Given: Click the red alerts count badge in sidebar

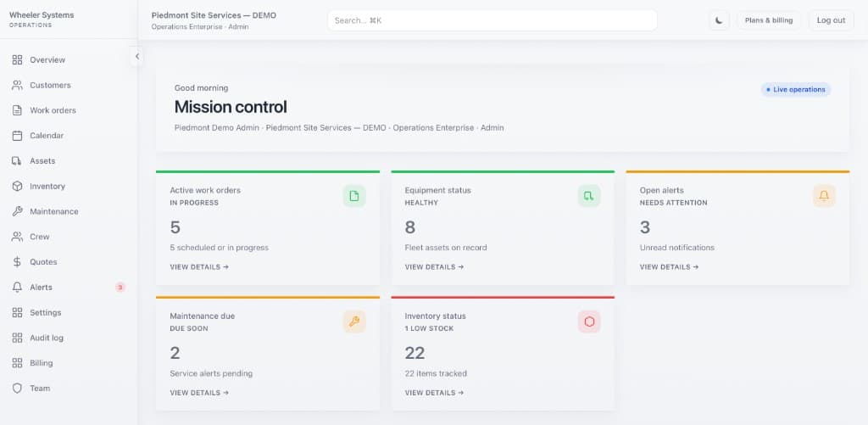Looking at the screenshot, I should (x=120, y=287).
